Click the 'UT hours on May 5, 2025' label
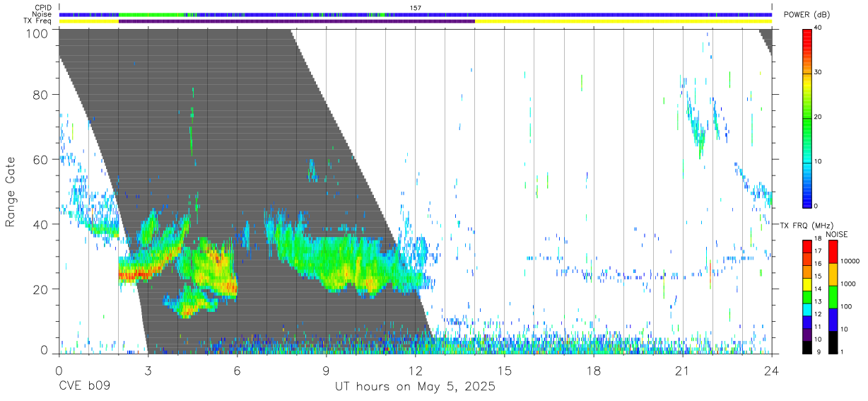 pyautogui.click(x=415, y=387)
